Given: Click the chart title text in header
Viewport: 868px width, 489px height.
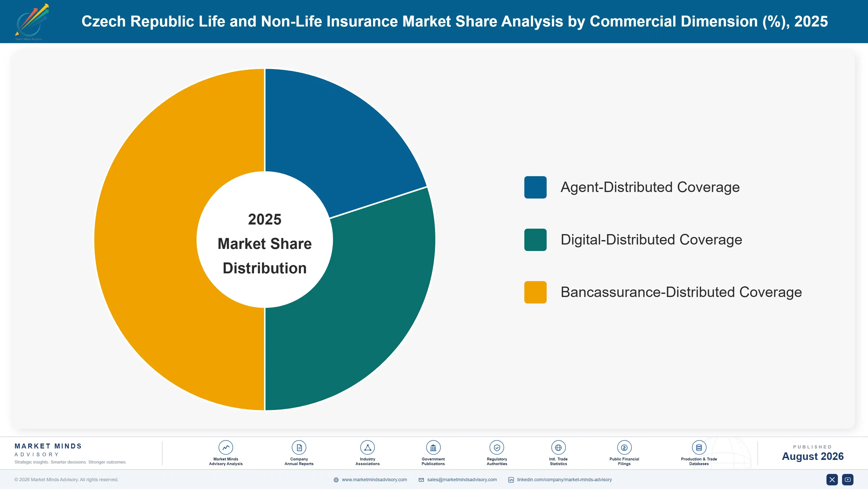Looking at the screenshot, I should [455, 21].
